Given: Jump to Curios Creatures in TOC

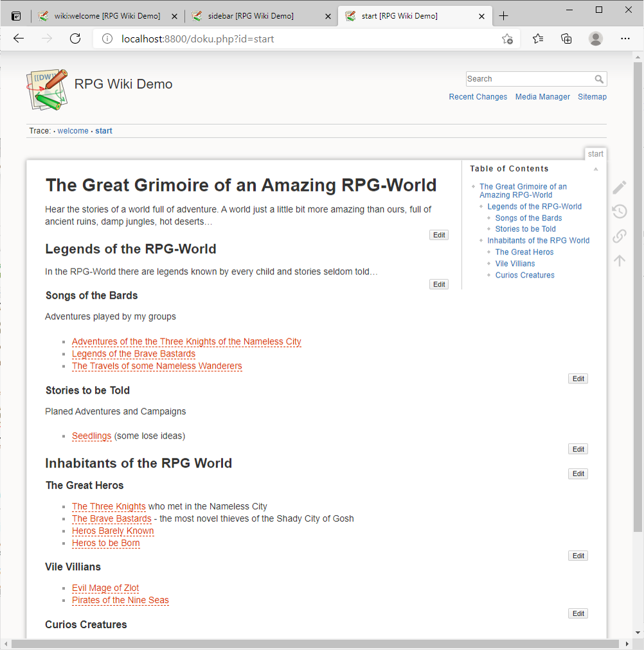Looking at the screenshot, I should [x=524, y=276].
